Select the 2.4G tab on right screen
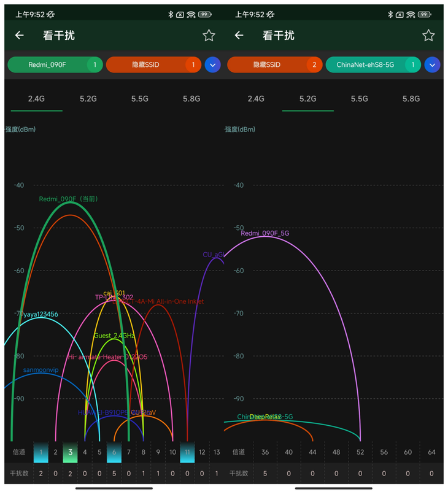This screenshot has height=497, width=448. (x=256, y=98)
